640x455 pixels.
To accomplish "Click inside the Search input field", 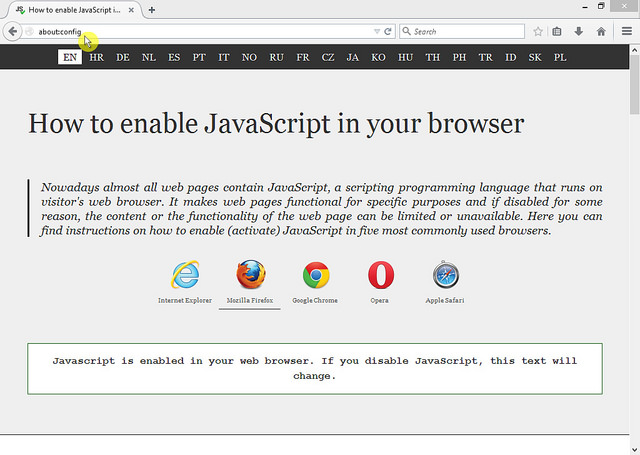I will pyautogui.click(x=465, y=32).
